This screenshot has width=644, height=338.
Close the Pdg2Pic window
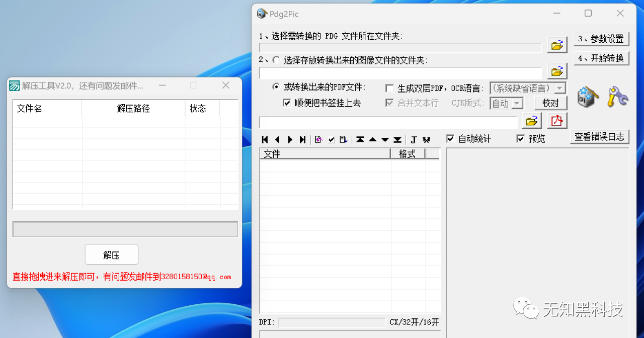click(619, 14)
